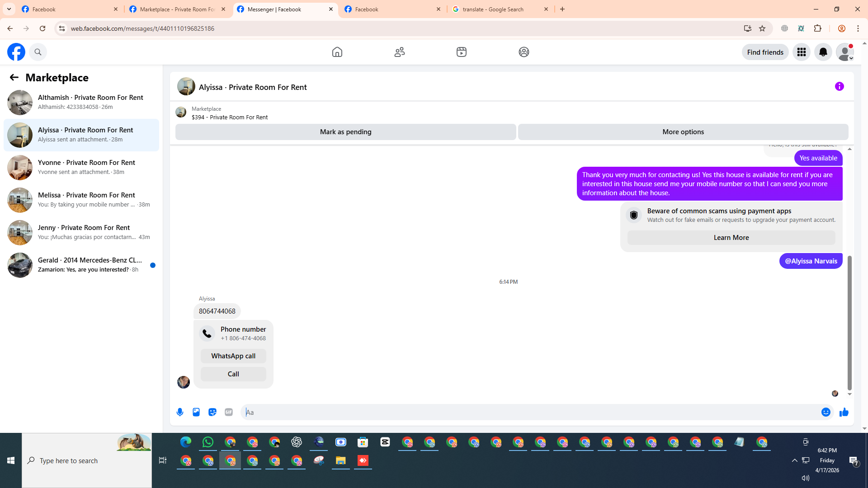Open Facebook notifications bell
The width and height of the screenshot is (868, 488).
click(x=823, y=52)
